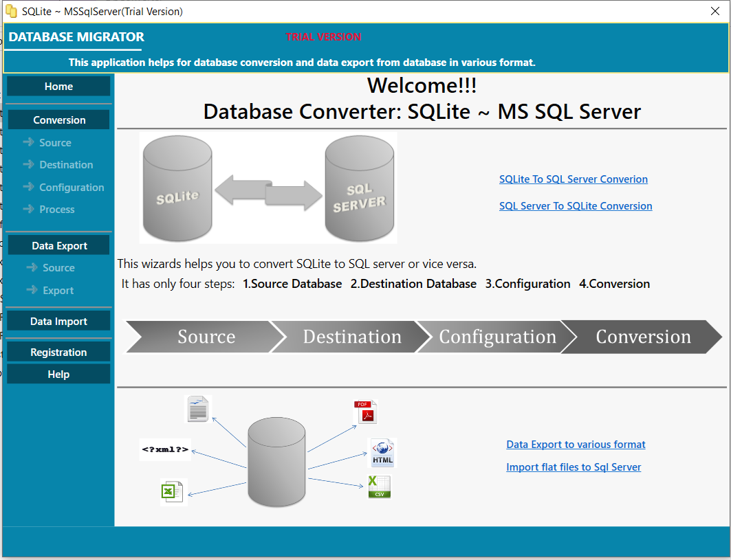This screenshot has width=731, height=560.
Task: Select Source under Data Export
Action: tap(58, 268)
